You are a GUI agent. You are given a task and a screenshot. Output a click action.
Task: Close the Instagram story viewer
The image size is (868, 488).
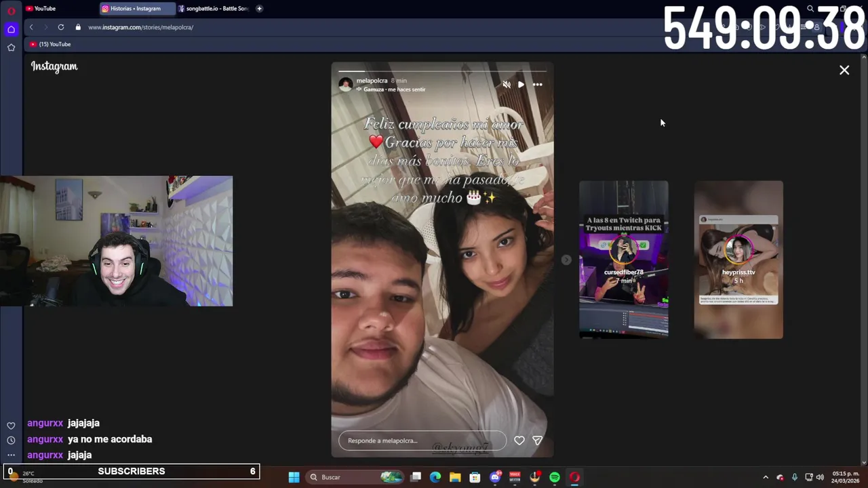(844, 70)
